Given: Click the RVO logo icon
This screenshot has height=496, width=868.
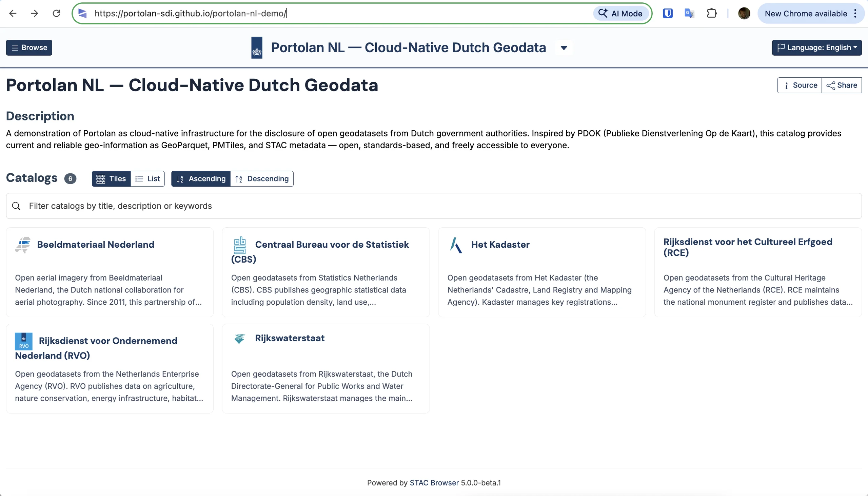Looking at the screenshot, I should tap(24, 341).
